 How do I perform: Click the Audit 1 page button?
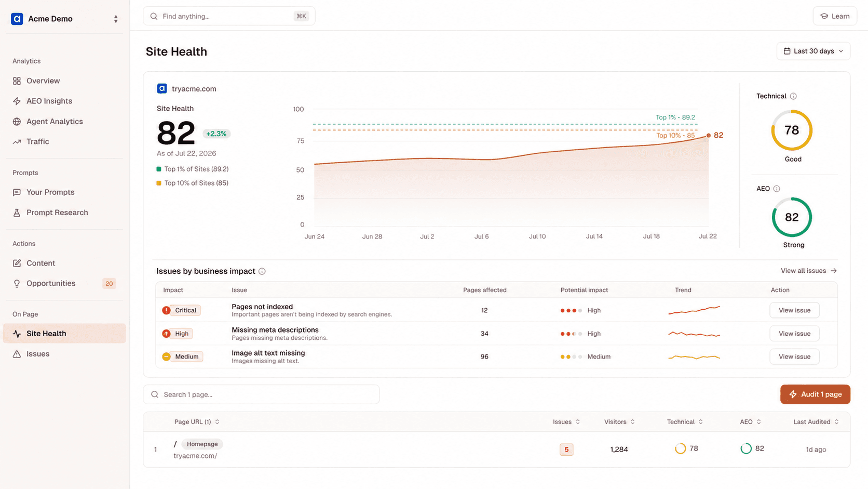tap(815, 394)
